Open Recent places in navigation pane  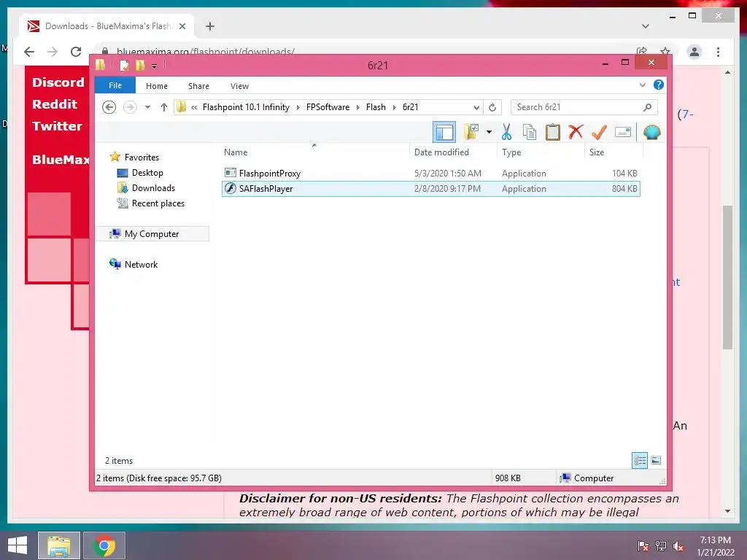(158, 203)
